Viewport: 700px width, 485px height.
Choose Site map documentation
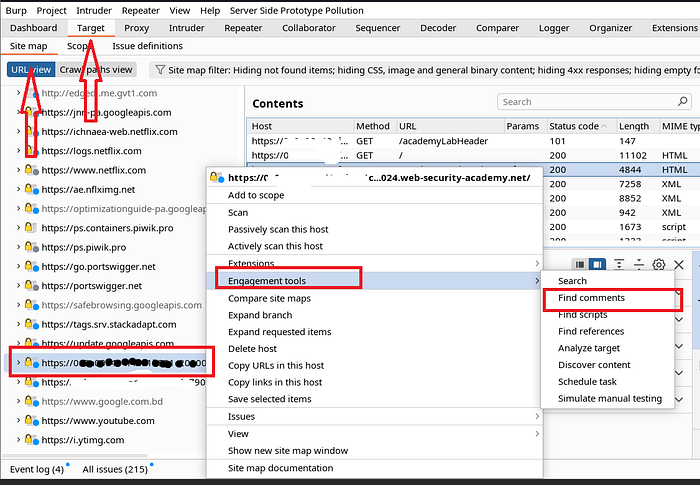pyautogui.click(x=375, y=468)
